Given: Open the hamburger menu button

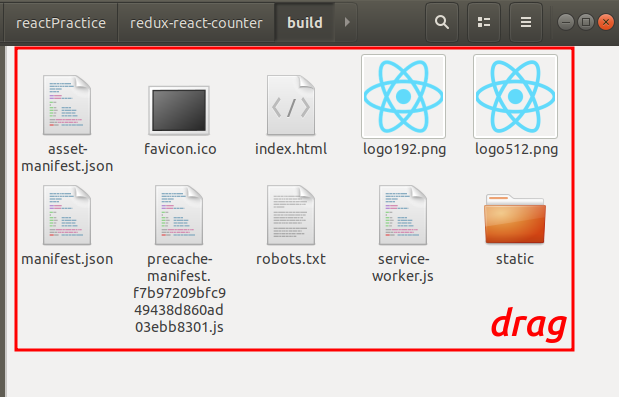Looking at the screenshot, I should [x=525, y=22].
